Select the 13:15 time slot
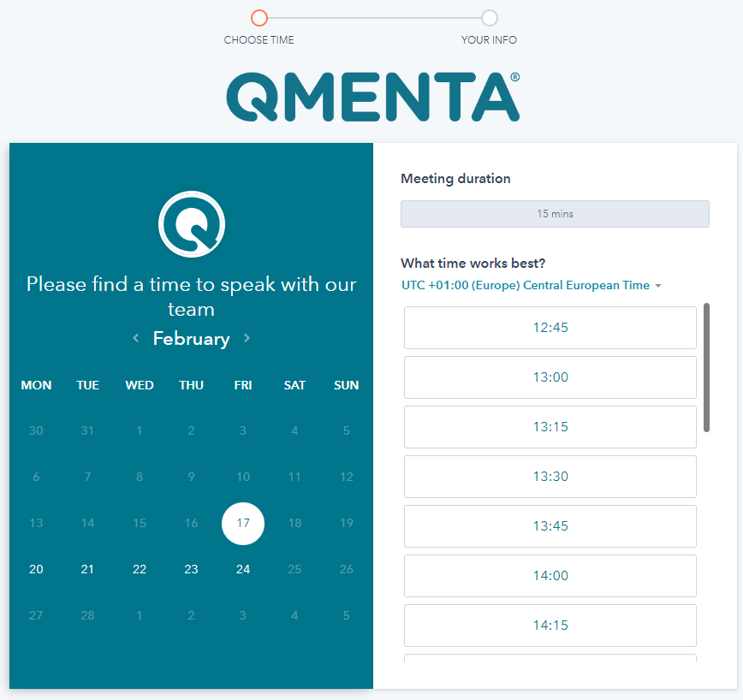743x700 pixels. coord(550,427)
